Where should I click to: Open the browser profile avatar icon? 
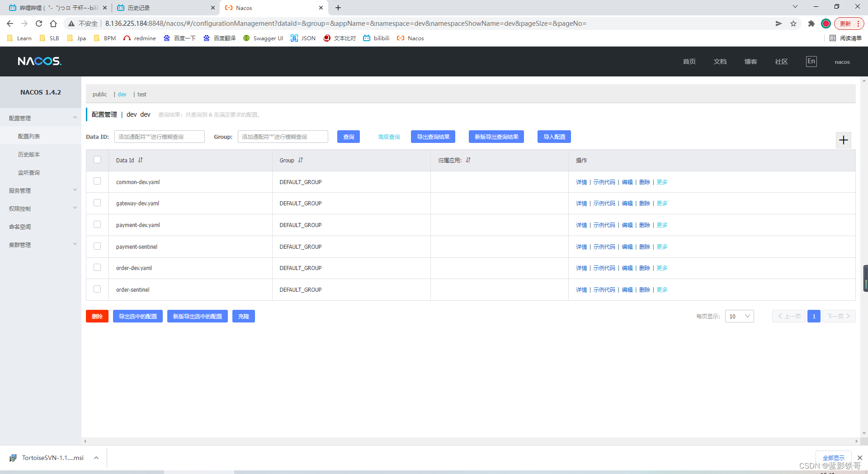click(x=826, y=24)
